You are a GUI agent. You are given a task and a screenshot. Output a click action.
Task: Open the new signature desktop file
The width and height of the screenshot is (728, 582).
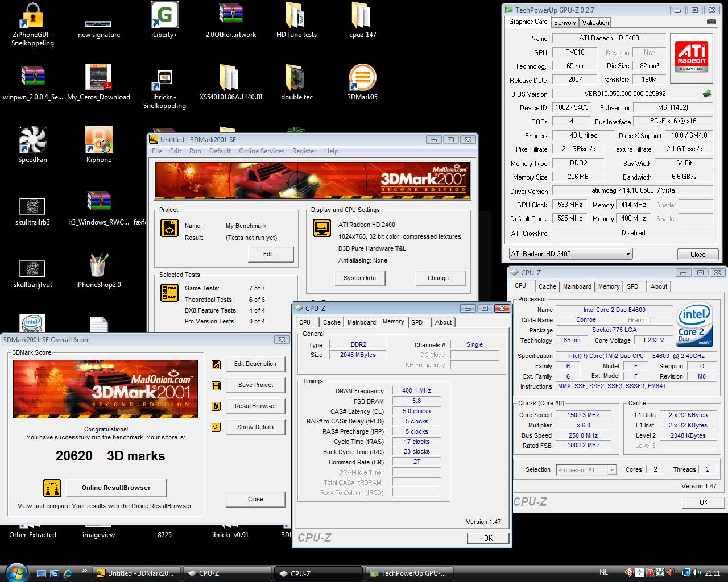98,24
